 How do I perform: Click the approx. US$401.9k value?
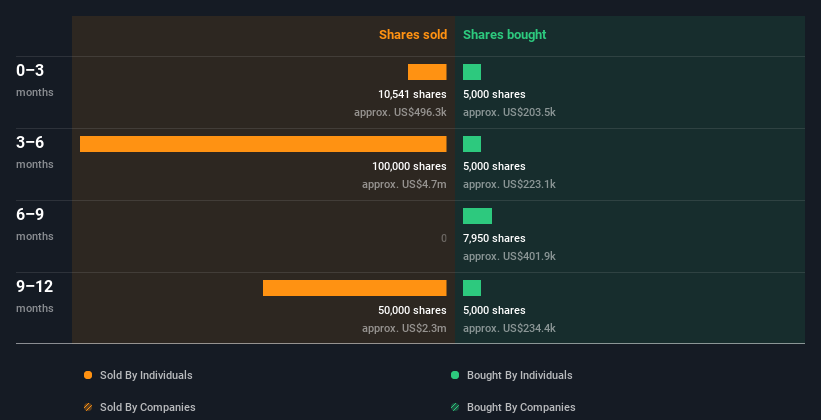(x=509, y=256)
